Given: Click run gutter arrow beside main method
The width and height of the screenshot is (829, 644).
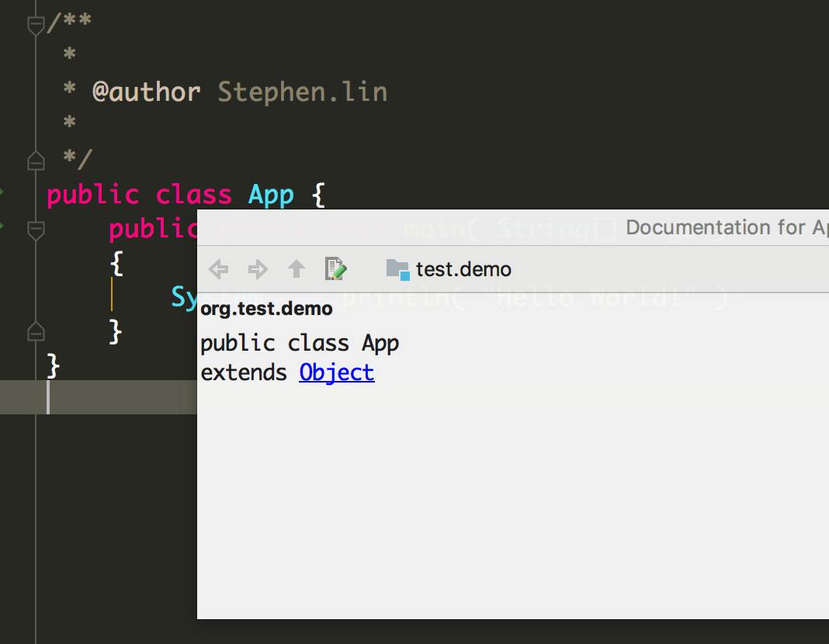Looking at the screenshot, I should (x=2, y=227).
